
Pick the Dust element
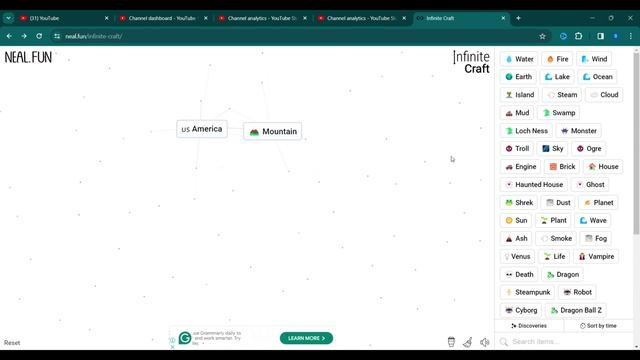pyautogui.click(x=558, y=202)
